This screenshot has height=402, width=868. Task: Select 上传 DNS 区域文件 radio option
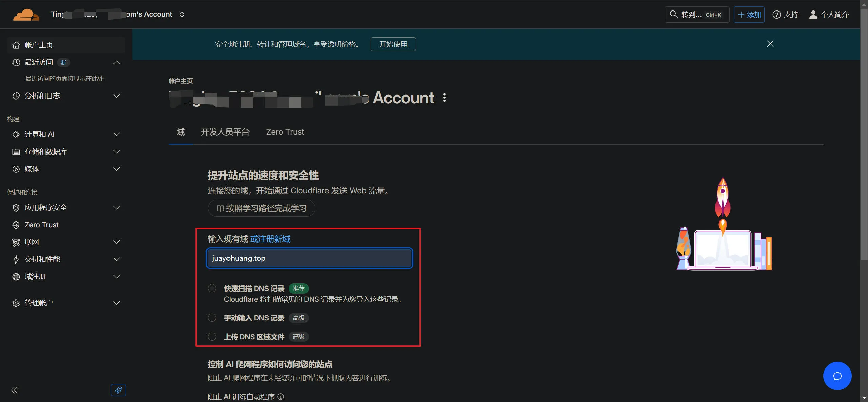[212, 337]
